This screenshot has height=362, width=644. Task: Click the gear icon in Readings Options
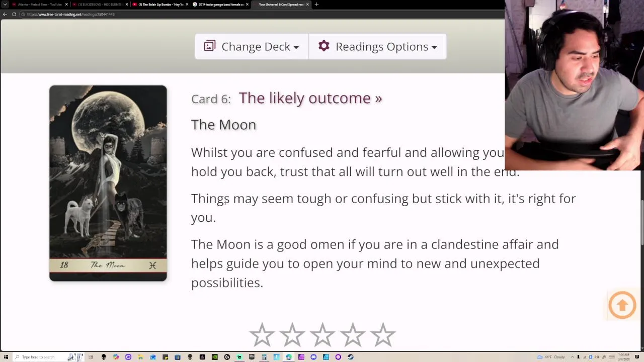tap(324, 46)
